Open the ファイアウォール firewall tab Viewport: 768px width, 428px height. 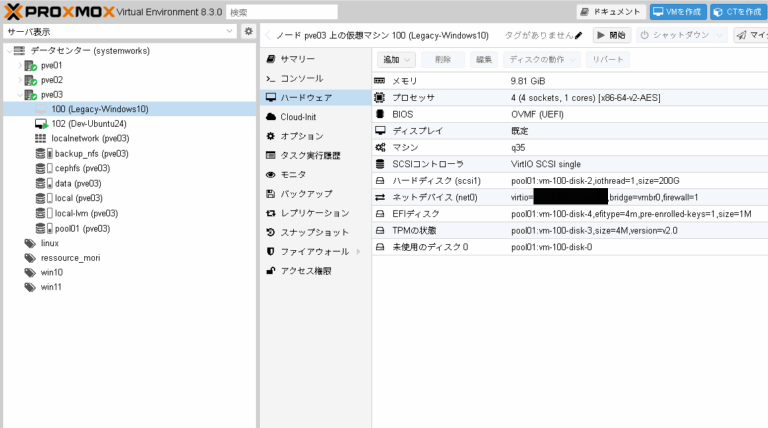315,252
